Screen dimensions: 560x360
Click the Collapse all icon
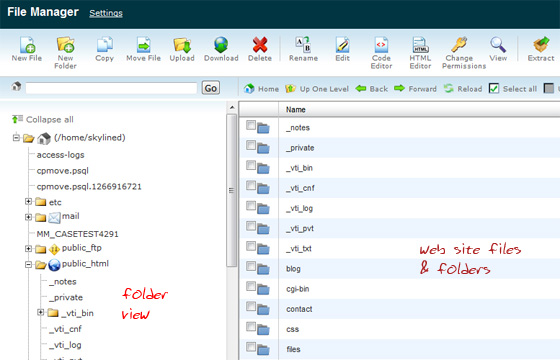17,119
